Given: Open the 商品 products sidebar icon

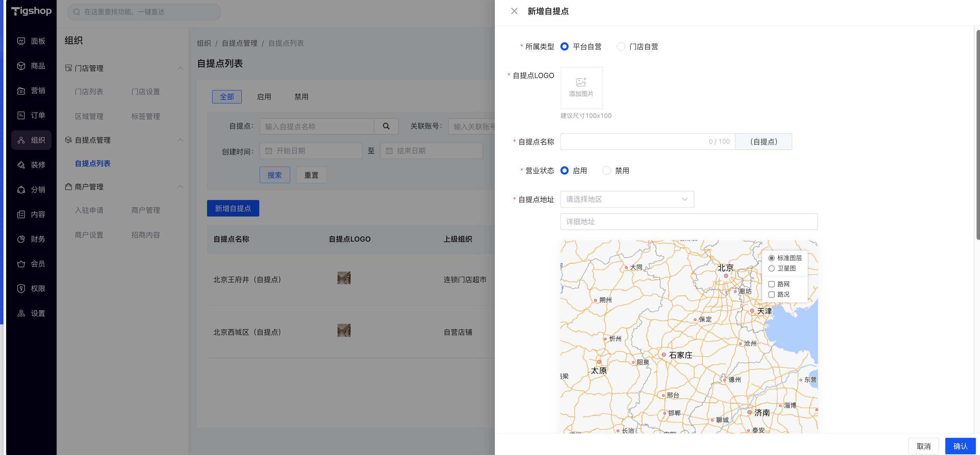Looking at the screenshot, I should click(x=21, y=66).
